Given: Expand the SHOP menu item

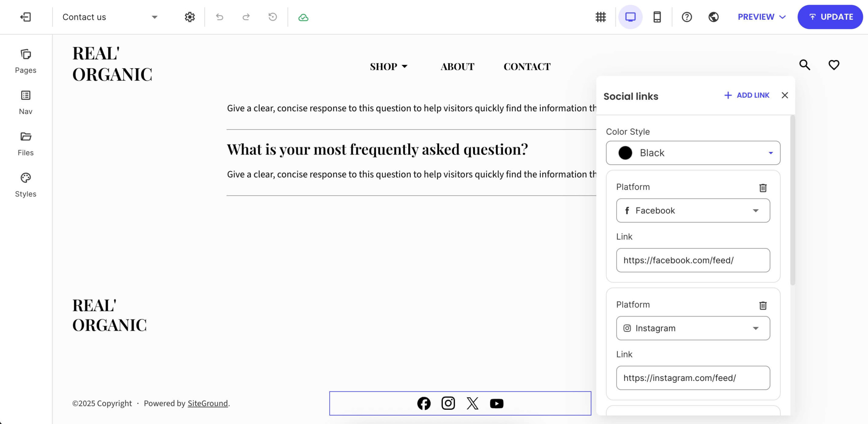Looking at the screenshot, I should click(389, 66).
